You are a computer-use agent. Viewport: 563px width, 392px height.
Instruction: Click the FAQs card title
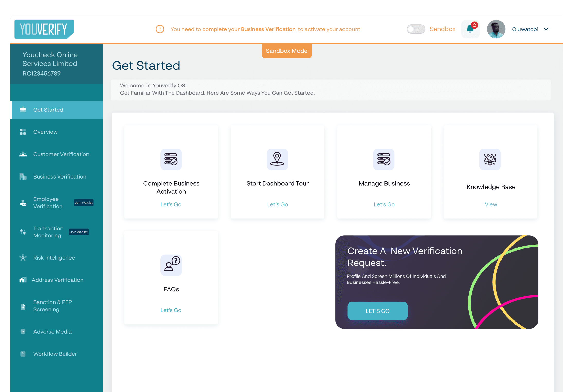pos(171,289)
